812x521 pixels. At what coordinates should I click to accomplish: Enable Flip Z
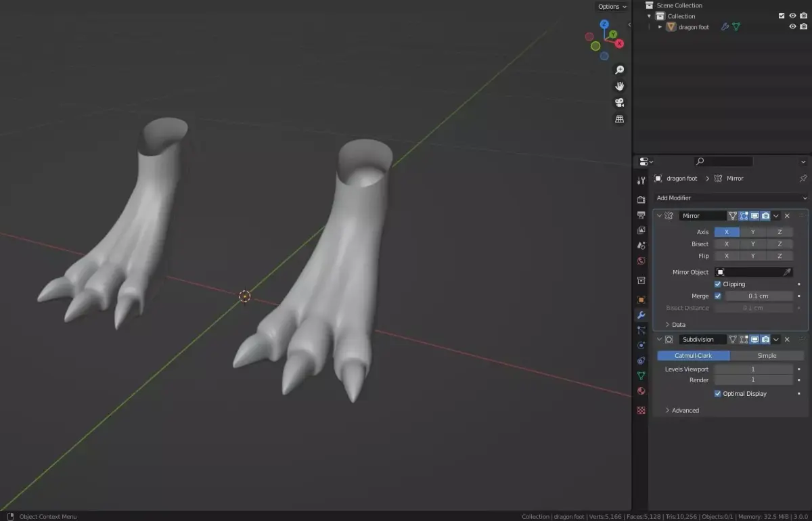tap(780, 256)
